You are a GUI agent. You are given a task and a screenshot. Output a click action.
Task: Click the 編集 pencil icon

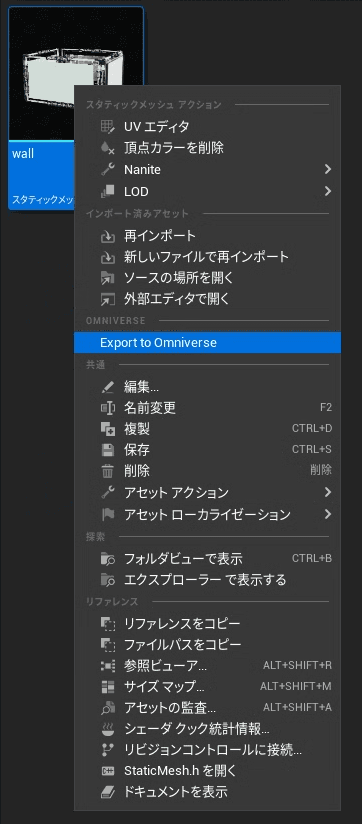click(107, 388)
